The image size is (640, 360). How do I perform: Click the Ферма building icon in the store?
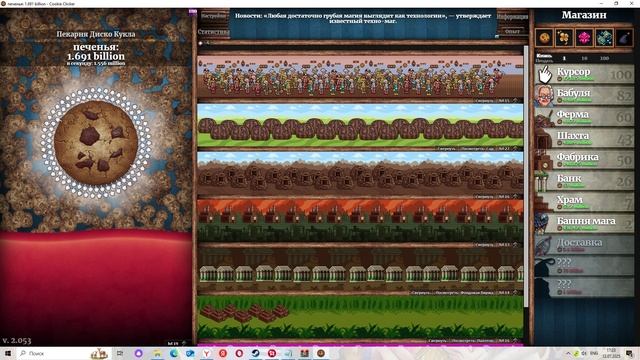pyautogui.click(x=544, y=117)
